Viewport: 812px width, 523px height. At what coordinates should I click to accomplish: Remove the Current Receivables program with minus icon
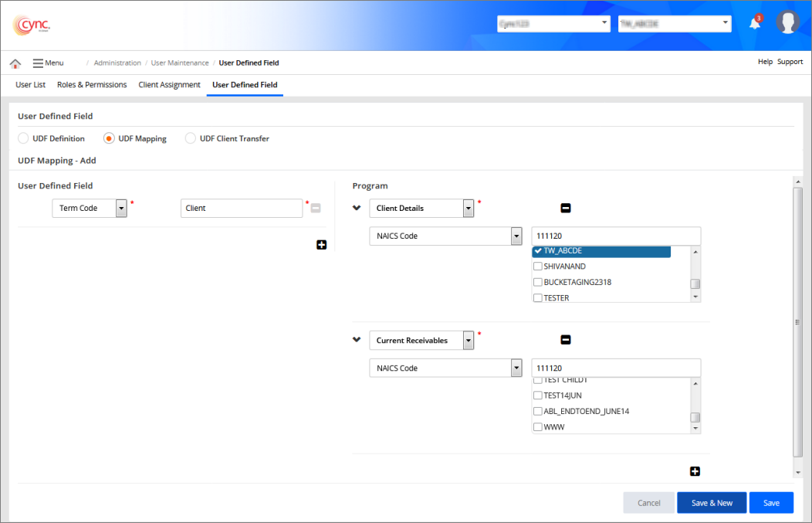coord(565,340)
